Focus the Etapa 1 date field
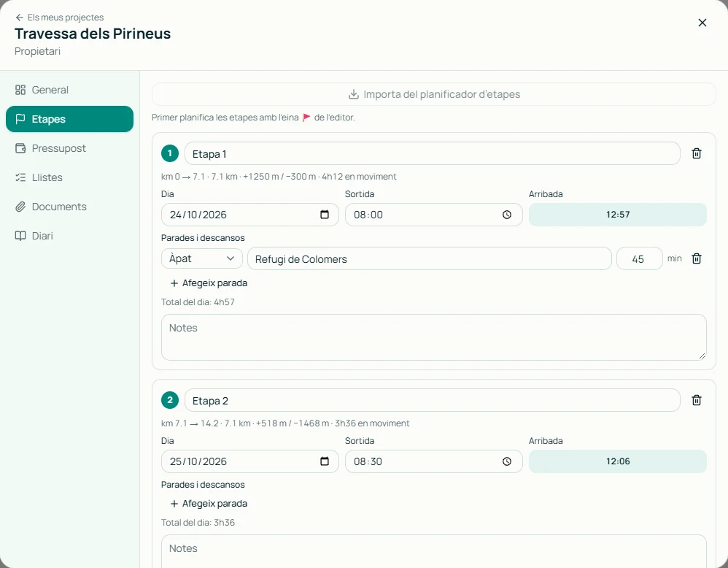The image size is (728, 568). click(249, 215)
